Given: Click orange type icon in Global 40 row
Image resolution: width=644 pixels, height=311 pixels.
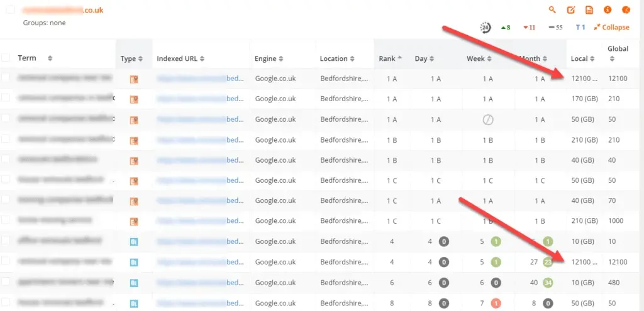Looking at the screenshot, I should (134, 160).
